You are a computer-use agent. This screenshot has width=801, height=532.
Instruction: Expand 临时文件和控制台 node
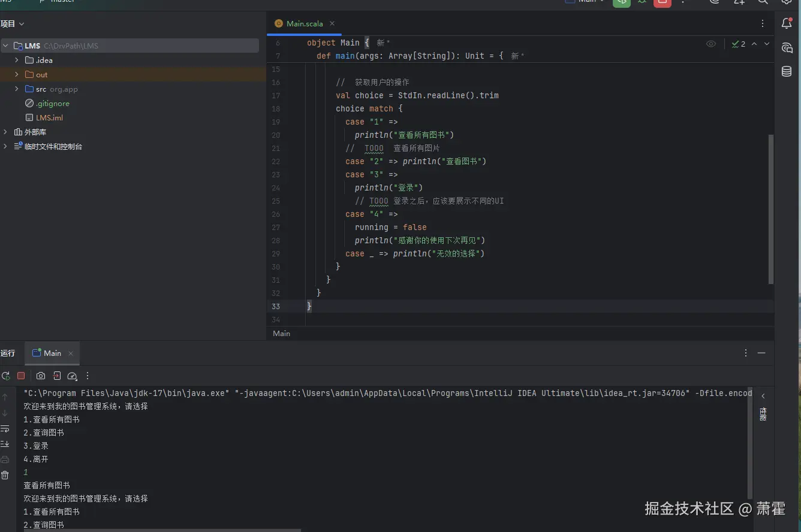point(5,146)
